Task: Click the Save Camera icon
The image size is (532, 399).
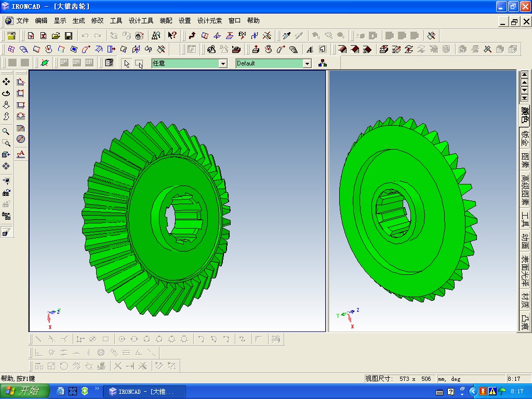Action: pos(6,193)
